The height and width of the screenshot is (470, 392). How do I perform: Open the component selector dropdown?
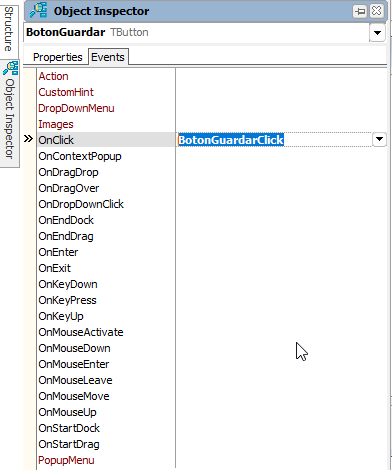[x=377, y=33]
